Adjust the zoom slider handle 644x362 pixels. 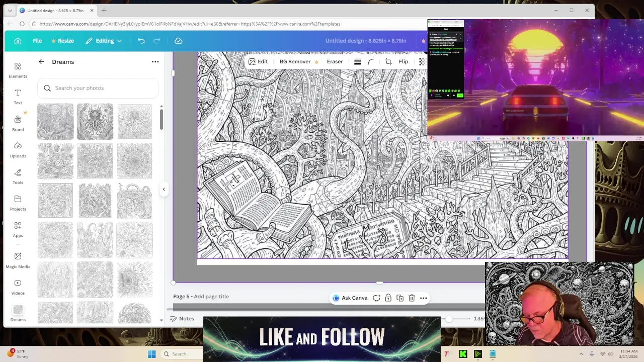coord(449,319)
